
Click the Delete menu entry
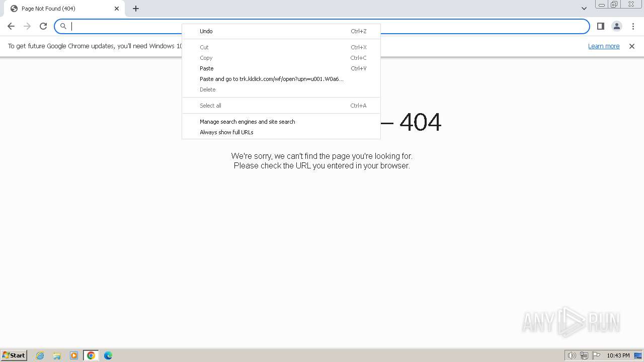point(281,89)
